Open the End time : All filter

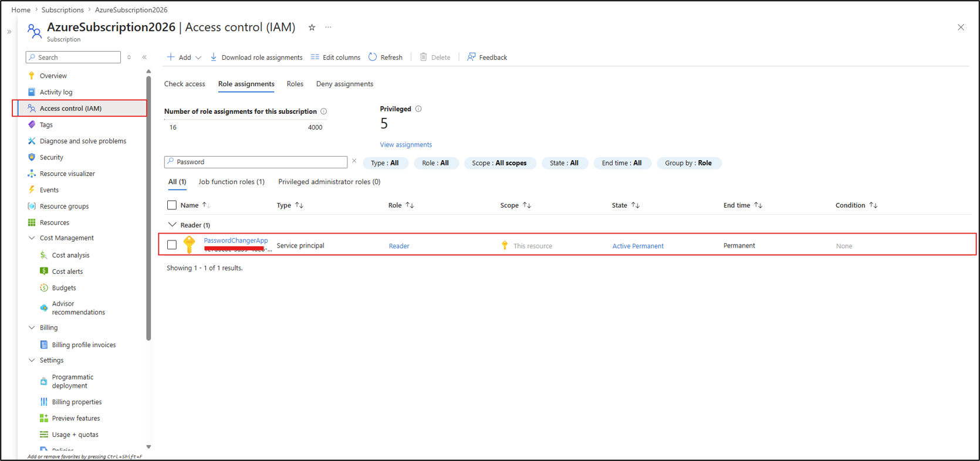click(x=622, y=163)
